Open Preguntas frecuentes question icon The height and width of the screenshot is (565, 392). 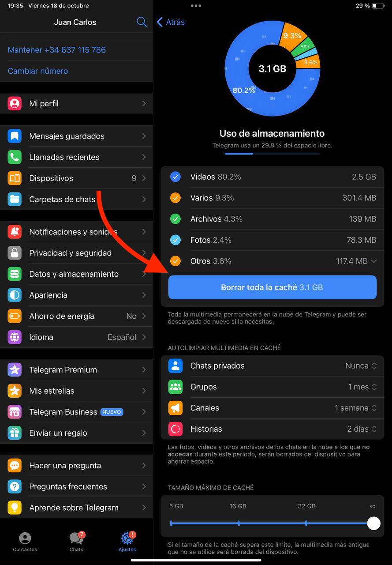[15, 486]
